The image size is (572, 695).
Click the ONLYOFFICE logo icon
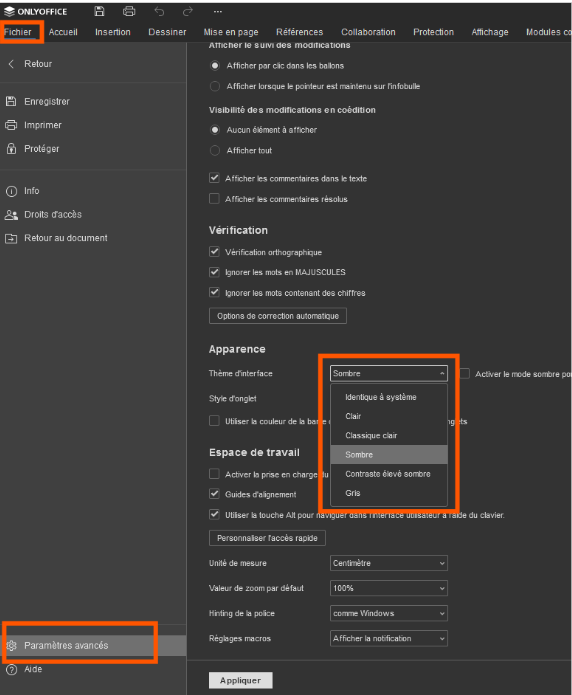(9, 12)
